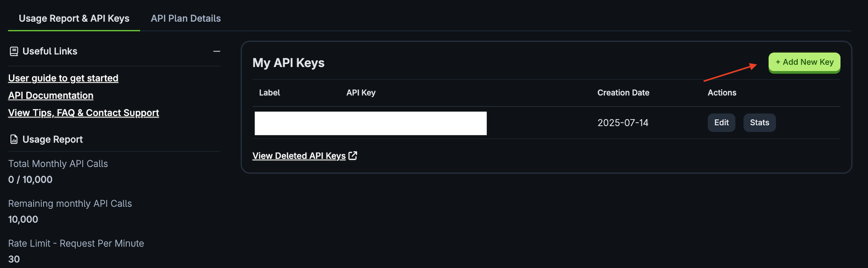Click the Total Monthly API Calls value
This screenshot has height=268, width=868.
[30, 180]
